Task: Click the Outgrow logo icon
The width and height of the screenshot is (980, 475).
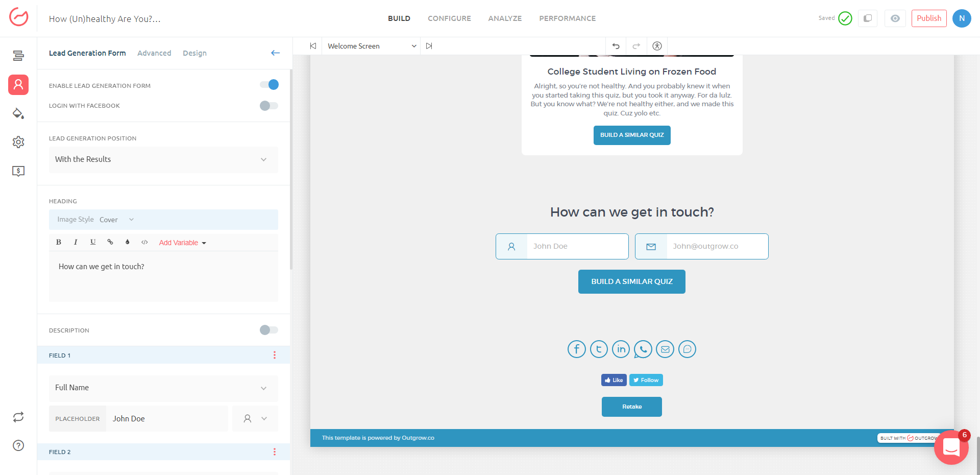Action: click(19, 17)
